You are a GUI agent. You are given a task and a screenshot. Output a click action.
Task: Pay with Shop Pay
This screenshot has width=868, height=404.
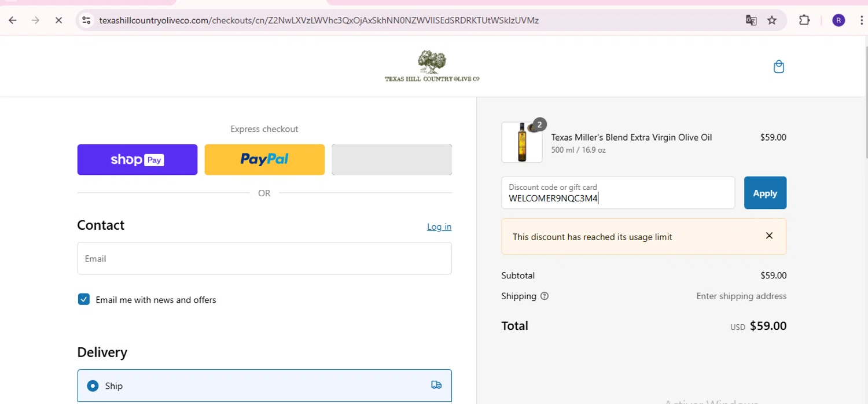[137, 159]
